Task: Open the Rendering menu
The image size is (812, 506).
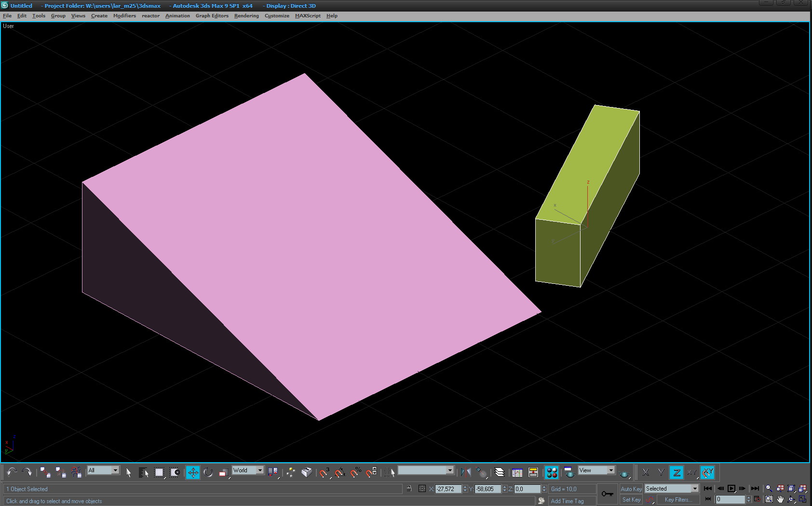Action: 246,16
